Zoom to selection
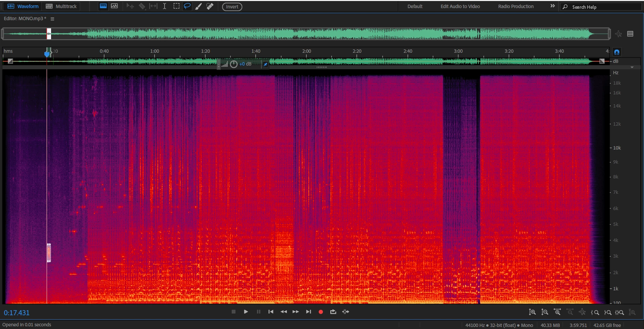 point(619,313)
